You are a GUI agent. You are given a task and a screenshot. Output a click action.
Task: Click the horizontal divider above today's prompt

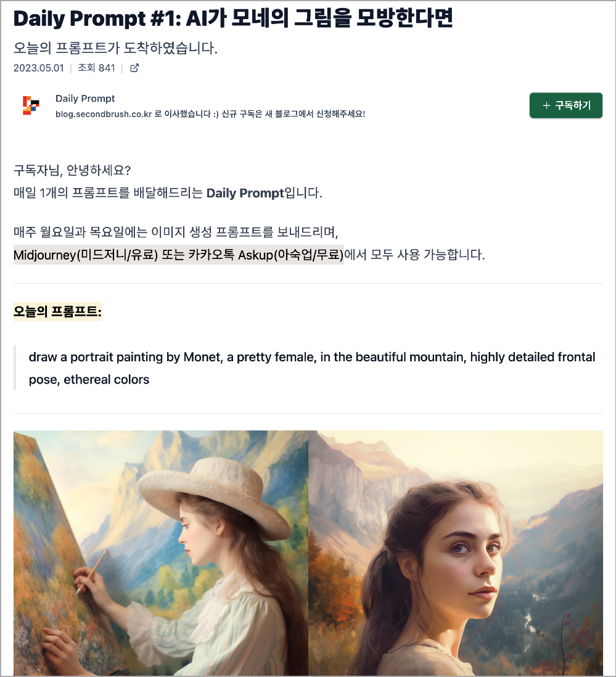click(308, 283)
